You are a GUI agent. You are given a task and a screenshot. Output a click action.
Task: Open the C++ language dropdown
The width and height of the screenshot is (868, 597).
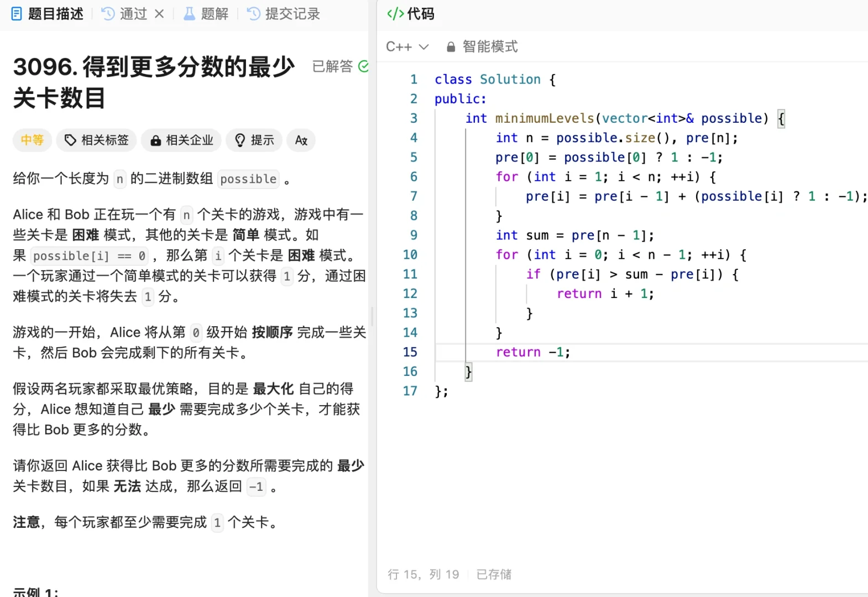[407, 46]
